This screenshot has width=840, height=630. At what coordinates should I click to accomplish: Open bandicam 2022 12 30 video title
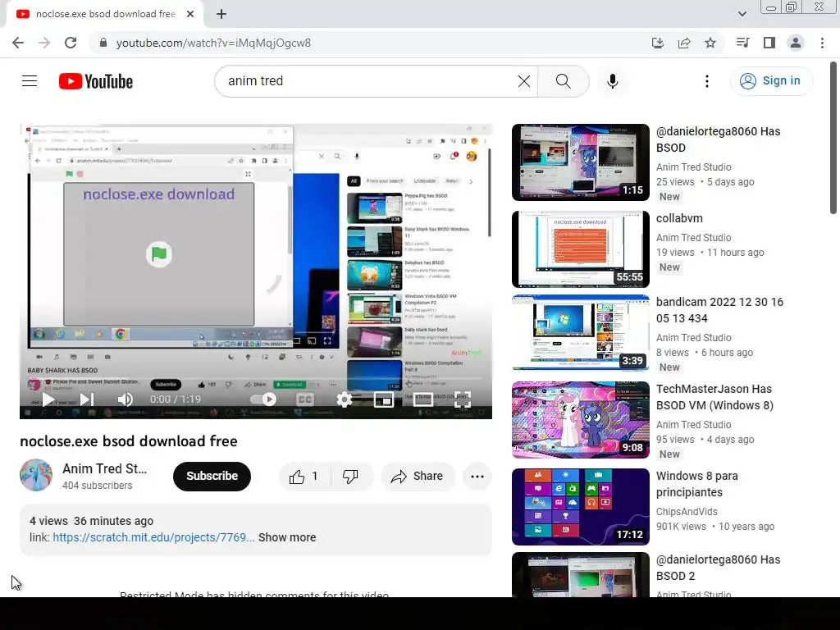719,310
